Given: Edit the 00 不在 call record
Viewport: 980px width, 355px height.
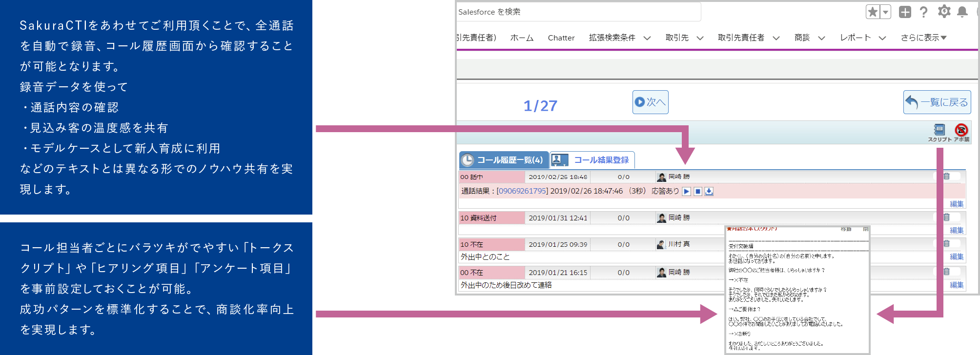Looking at the screenshot, I should (957, 285).
